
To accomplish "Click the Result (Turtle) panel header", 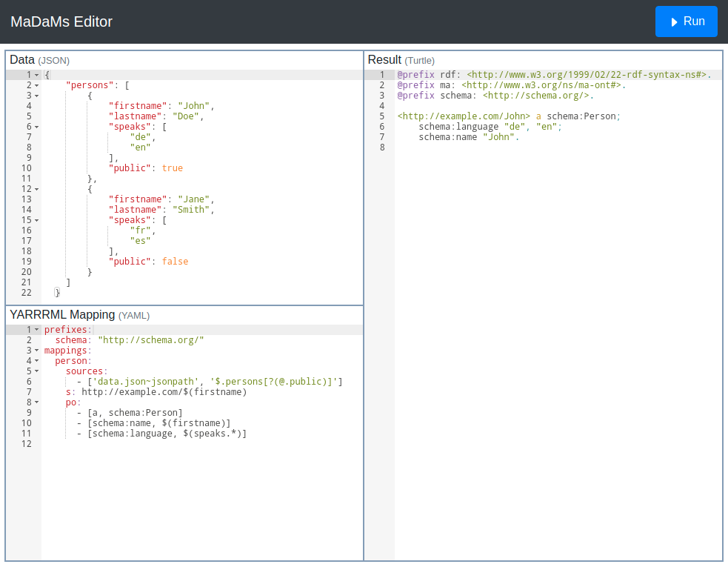I will pyautogui.click(x=398, y=60).
